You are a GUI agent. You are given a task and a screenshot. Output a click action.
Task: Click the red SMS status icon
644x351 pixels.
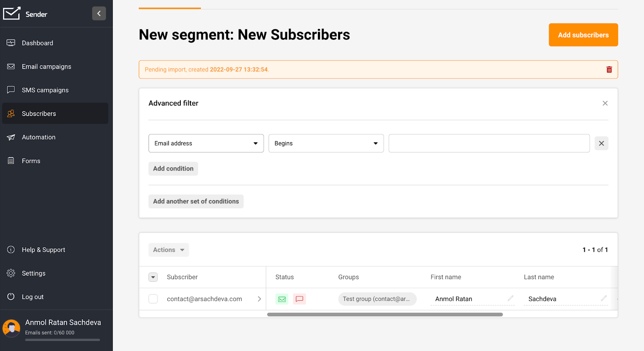click(299, 299)
